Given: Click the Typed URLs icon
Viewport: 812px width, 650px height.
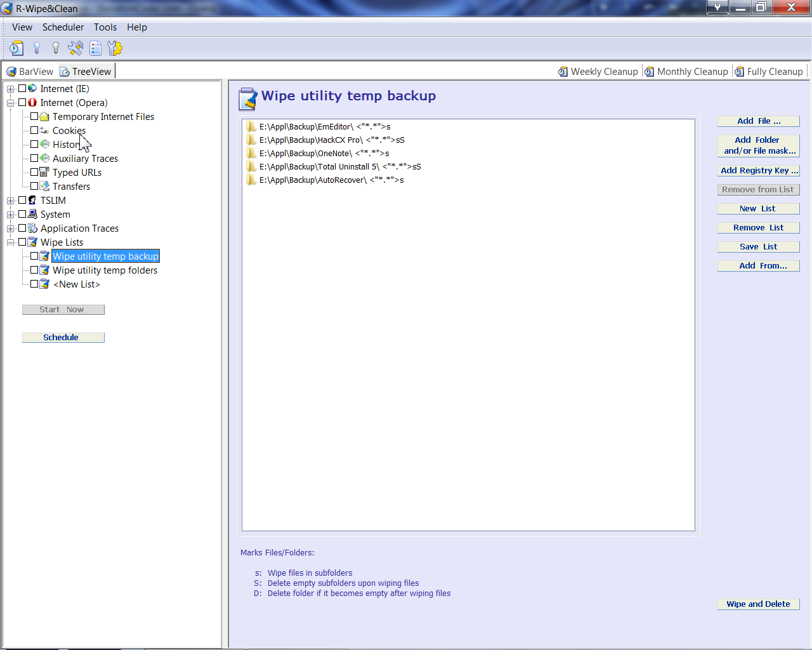Looking at the screenshot, I should [x=44, y=173].
